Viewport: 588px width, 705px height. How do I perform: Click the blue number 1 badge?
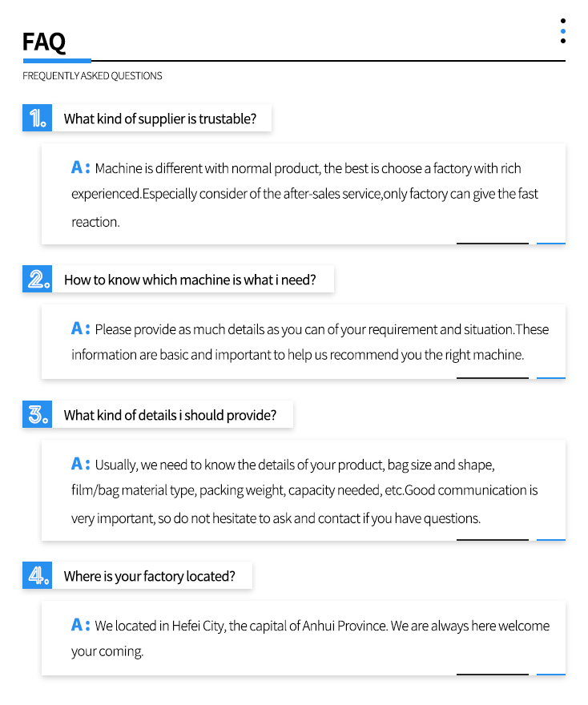pos(38,119)
